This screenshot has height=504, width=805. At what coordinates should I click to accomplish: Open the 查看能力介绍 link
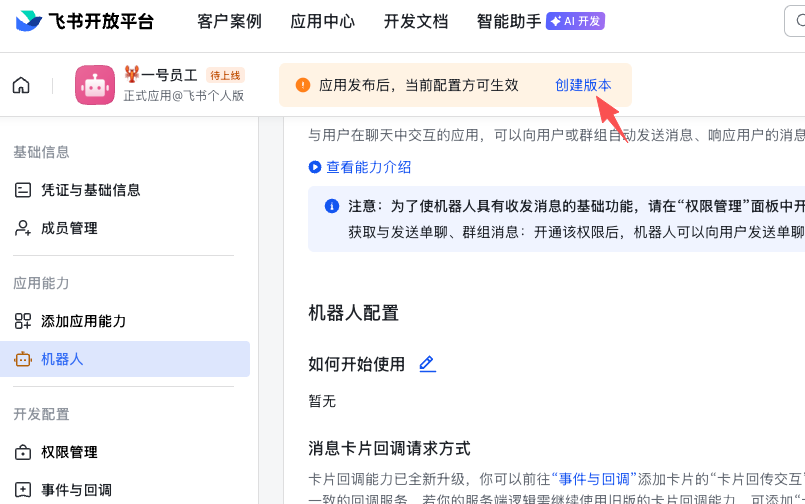tap(369, 167)
